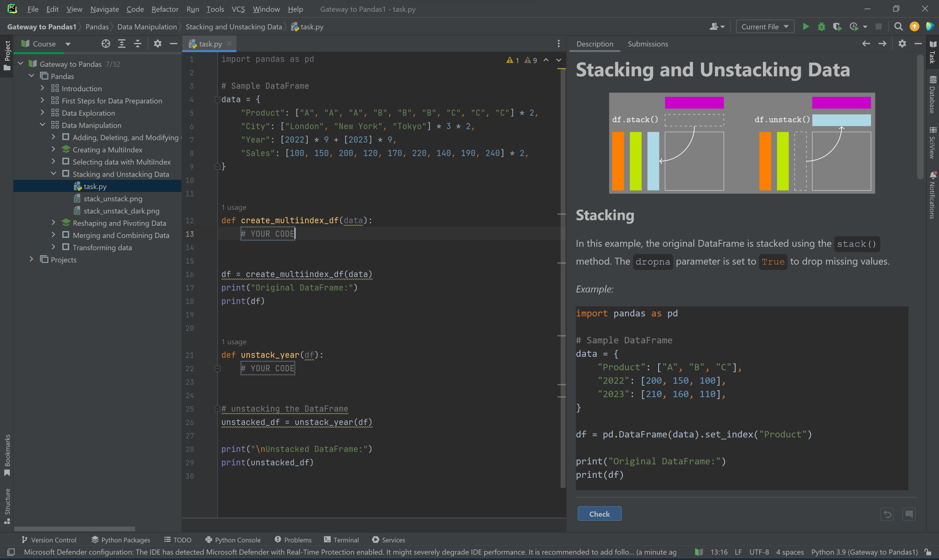Toggle the Project tool window

coord(7,56)
